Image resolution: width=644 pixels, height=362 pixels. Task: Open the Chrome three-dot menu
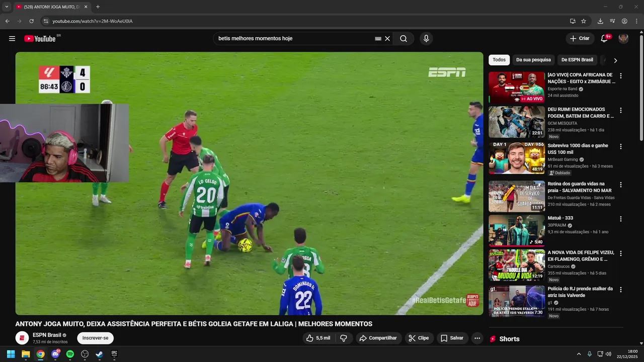coord(636,21)
